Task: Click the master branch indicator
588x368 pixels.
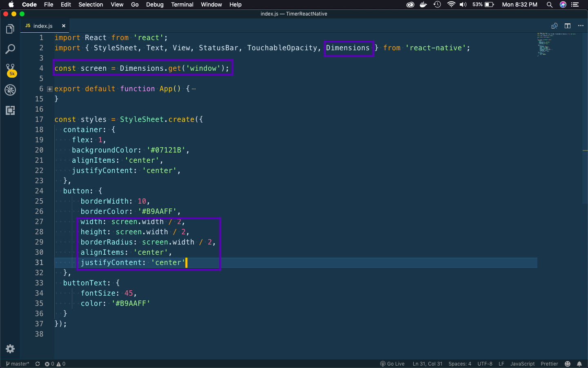Action: pyautogui.click(x=18, y=364)
